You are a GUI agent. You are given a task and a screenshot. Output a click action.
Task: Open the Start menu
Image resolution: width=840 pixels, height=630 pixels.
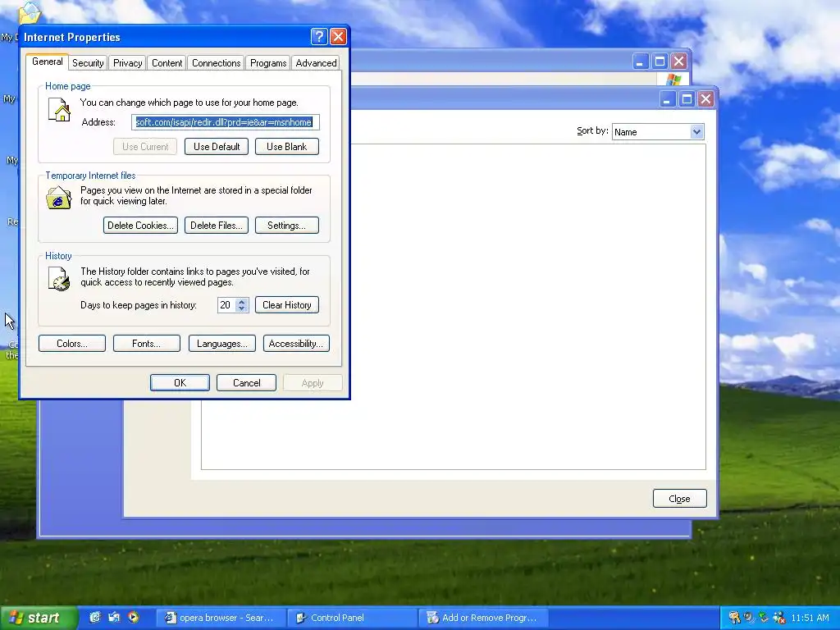(38, 618)
